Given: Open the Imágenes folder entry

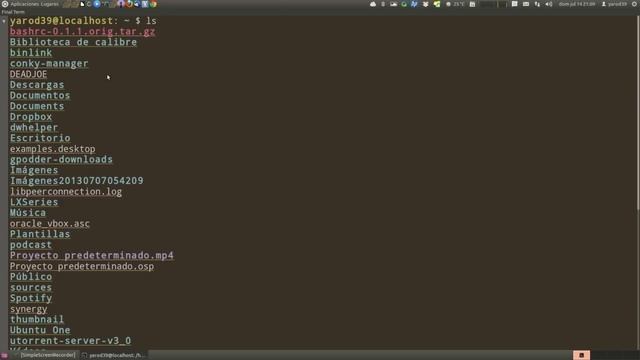Looking at the screenshot, I should 34,170.
